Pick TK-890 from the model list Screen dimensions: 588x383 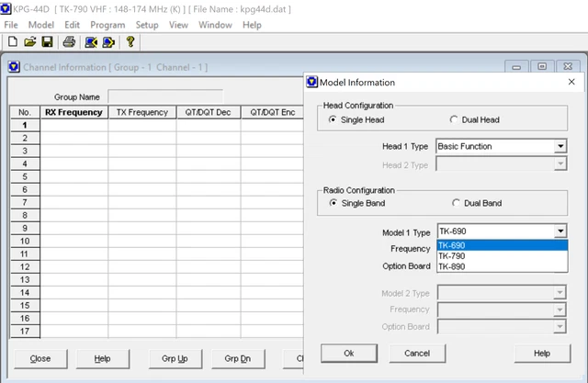tap(452, 266)
